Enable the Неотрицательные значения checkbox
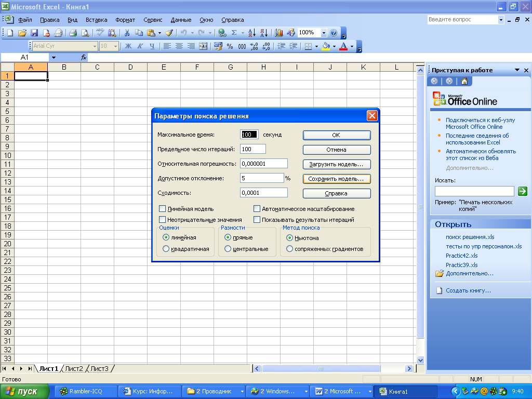Screen dimensions: 532x399 [163, 220]
